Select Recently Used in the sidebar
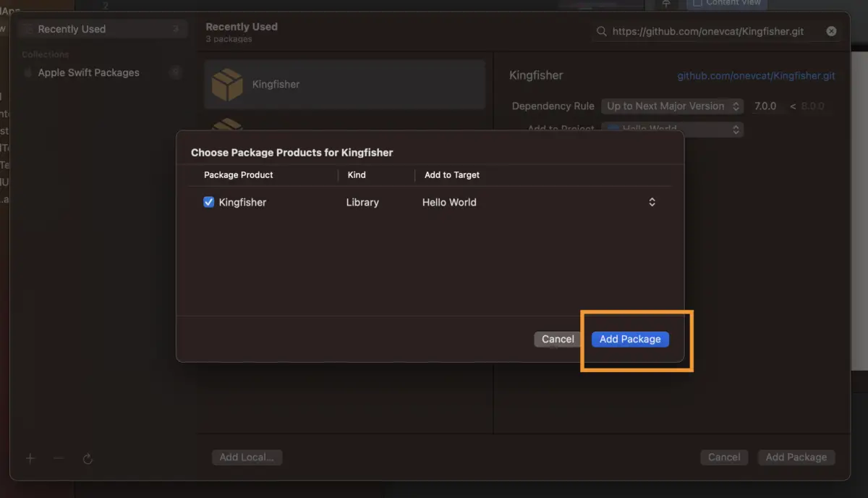 102,29
